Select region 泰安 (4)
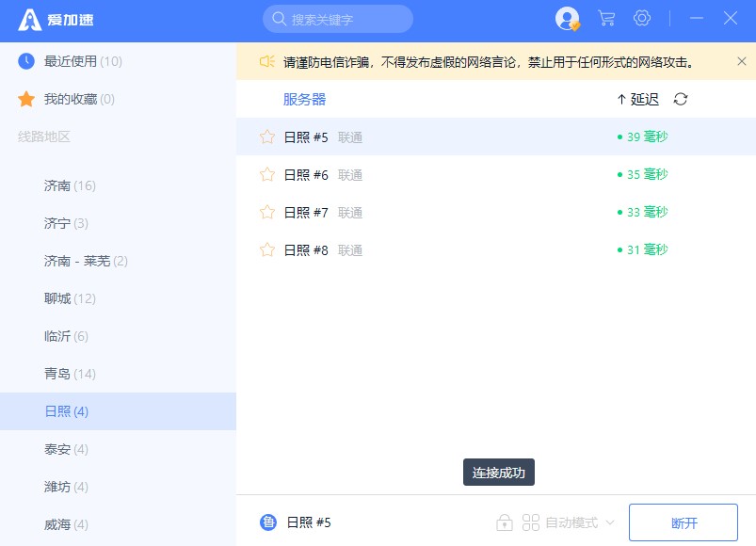The height and width of the screenshot is (546, 756). tap(118, 449)
